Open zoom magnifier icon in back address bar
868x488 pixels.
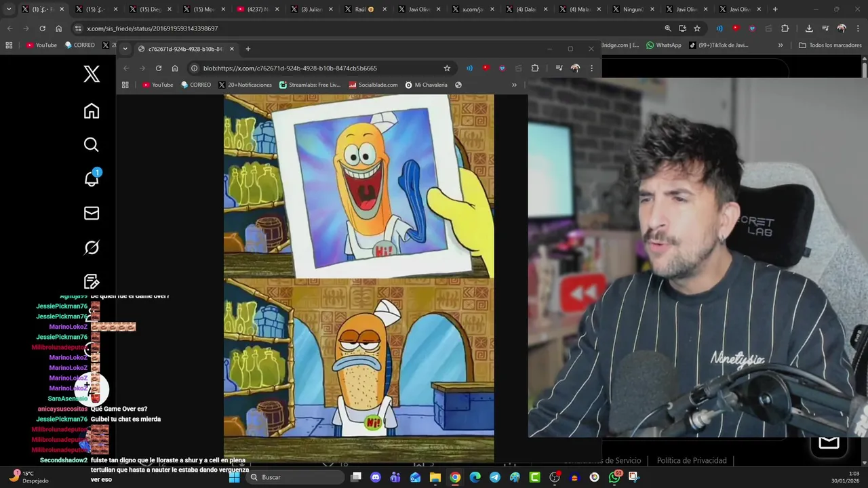point(668,28)
